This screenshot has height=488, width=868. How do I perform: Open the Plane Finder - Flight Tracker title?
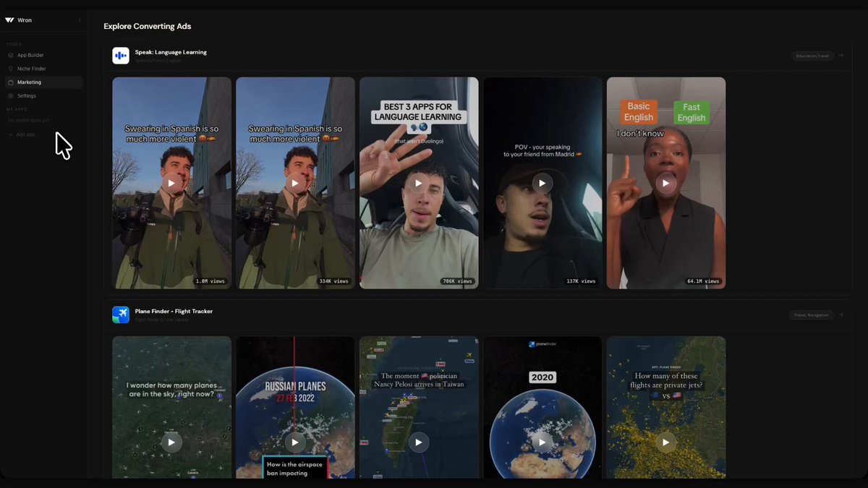click(174, 311)
